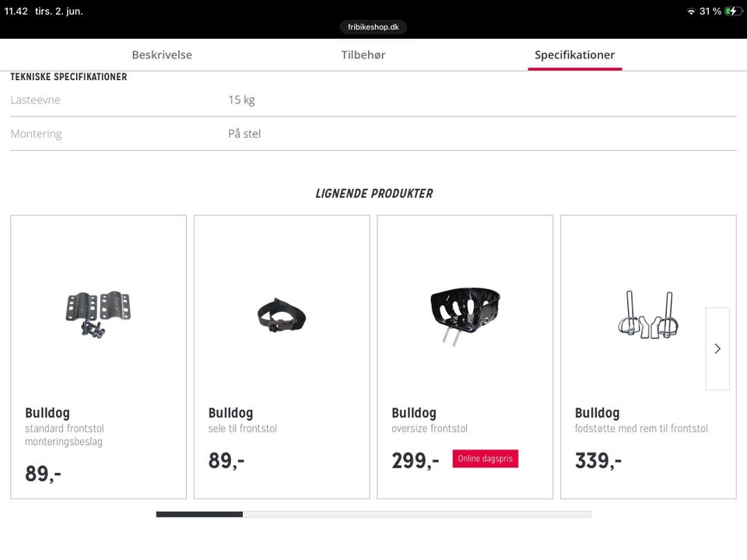Image resolution: width=747 pixels, height=560 pixels.
Task: Open the fodstøtte med rem image
Action: point(648,315)
